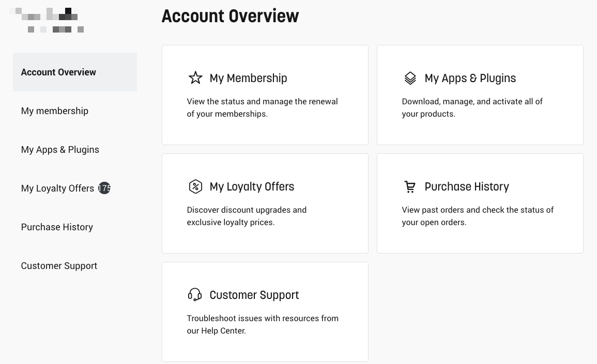Select Purchase History in sidebar menu
Viewport: 597px width, 364px height.
pos(57,227)
